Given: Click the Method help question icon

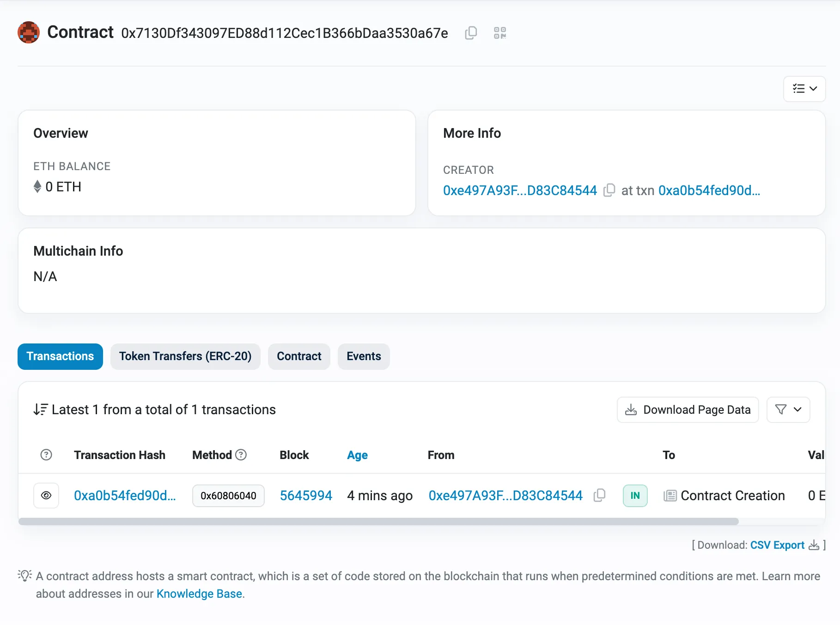Looking at the screenshot, I should click(x=241, y=455).
